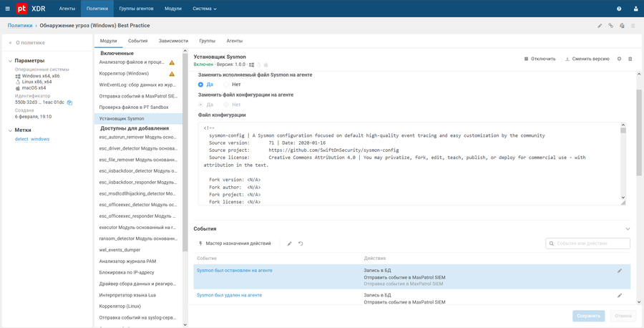
Task: Open the apps grid menu icon
Action: [7, 9]
